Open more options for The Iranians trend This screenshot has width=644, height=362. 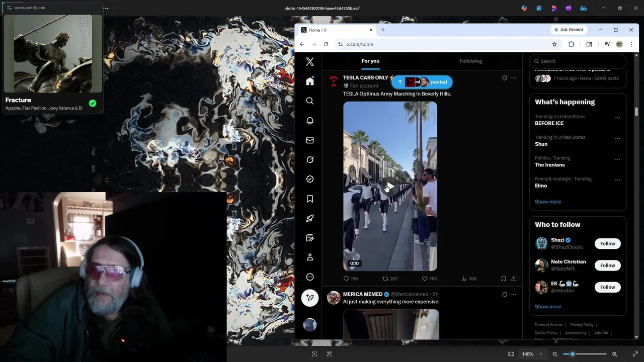[x=617, y=159]
